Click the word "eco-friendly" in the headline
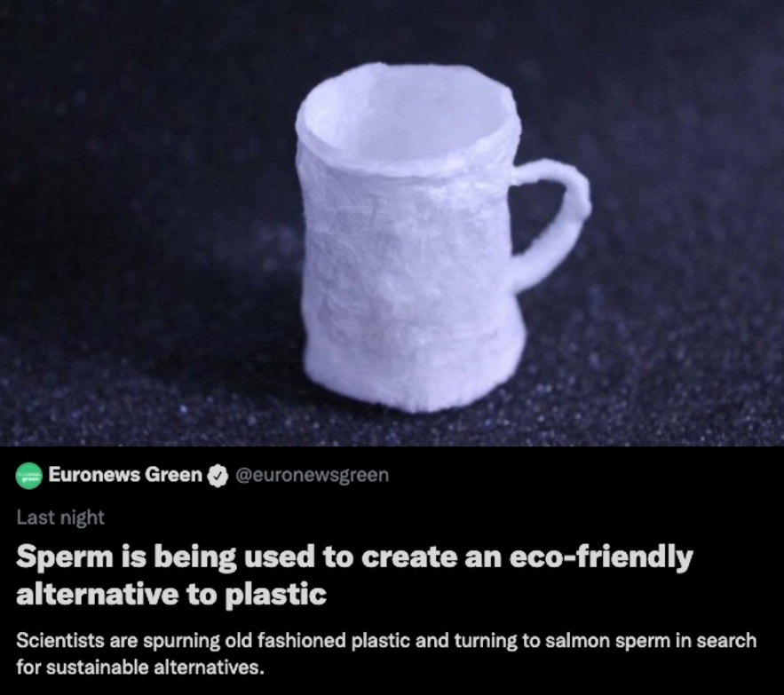The image size is (784, 695). point(601,557)
